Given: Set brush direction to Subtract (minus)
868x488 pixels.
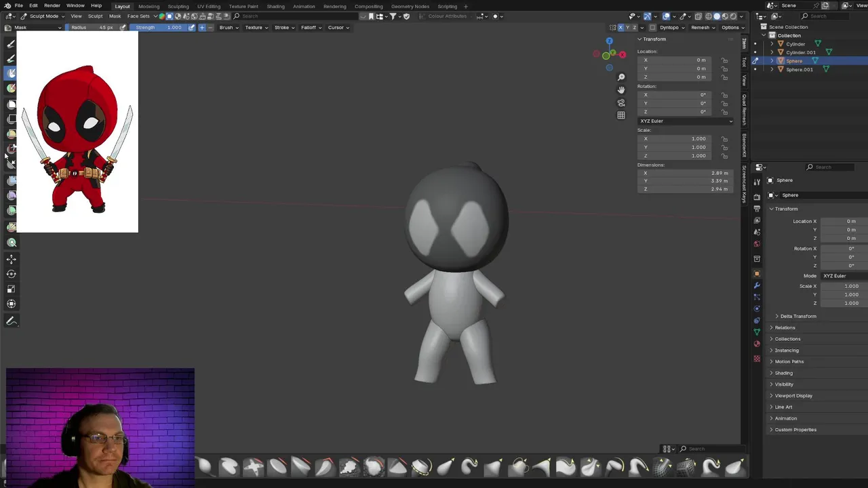Looking at the screenshot, I should 210,27.
